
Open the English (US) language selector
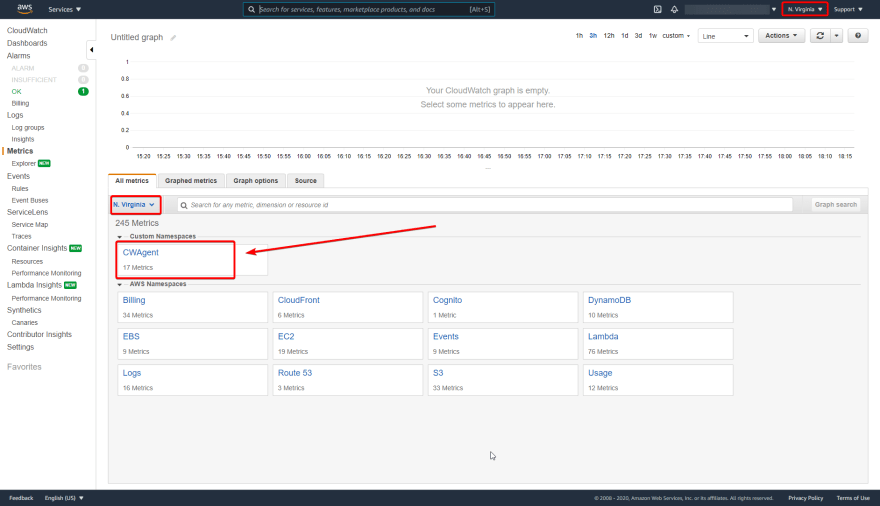64,498
